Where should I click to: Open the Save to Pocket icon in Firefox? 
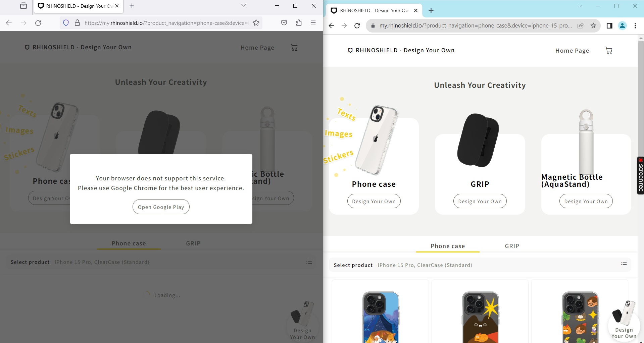(x=284, y=22)
